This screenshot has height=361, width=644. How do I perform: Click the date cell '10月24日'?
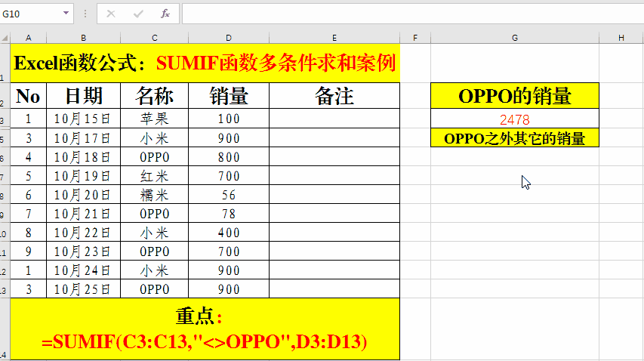(83, 270)
